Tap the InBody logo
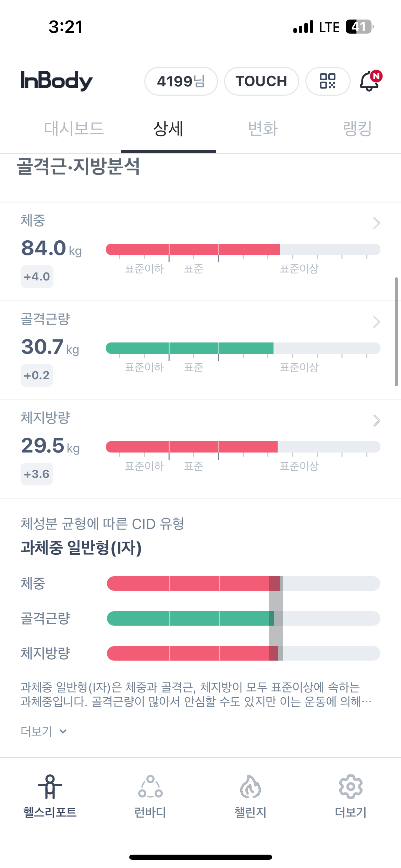 tap(57, 81)
